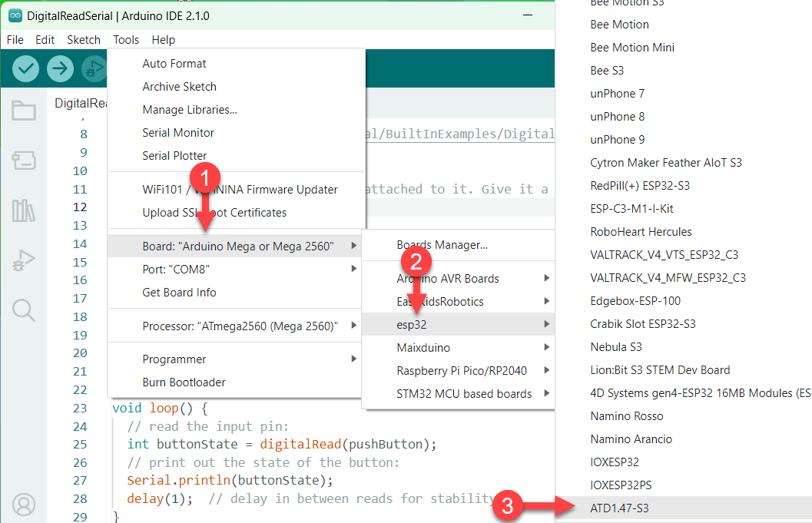Select unPhone 8 board
This screenshot has height=523, width=812.
click(x=684, y=117)
